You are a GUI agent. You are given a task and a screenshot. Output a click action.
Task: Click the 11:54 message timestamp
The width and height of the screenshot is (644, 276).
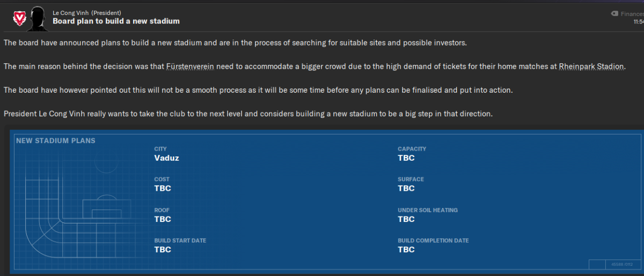(638, 22)
